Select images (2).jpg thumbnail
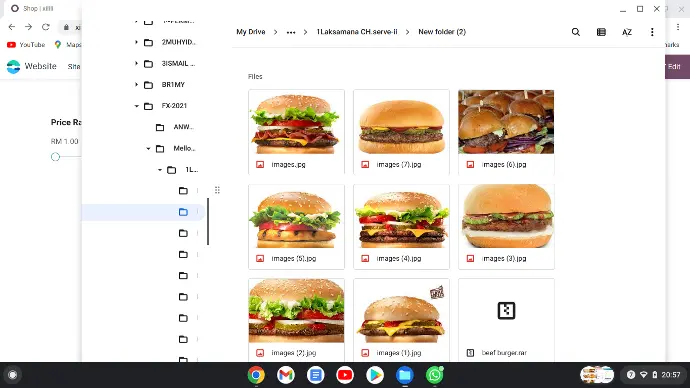This screenshot has height=388, width=690. click(x=296, y=311)
